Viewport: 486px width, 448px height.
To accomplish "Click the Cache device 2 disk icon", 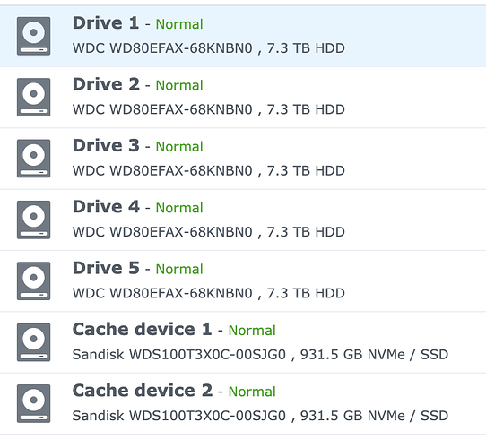I will 33,403.
